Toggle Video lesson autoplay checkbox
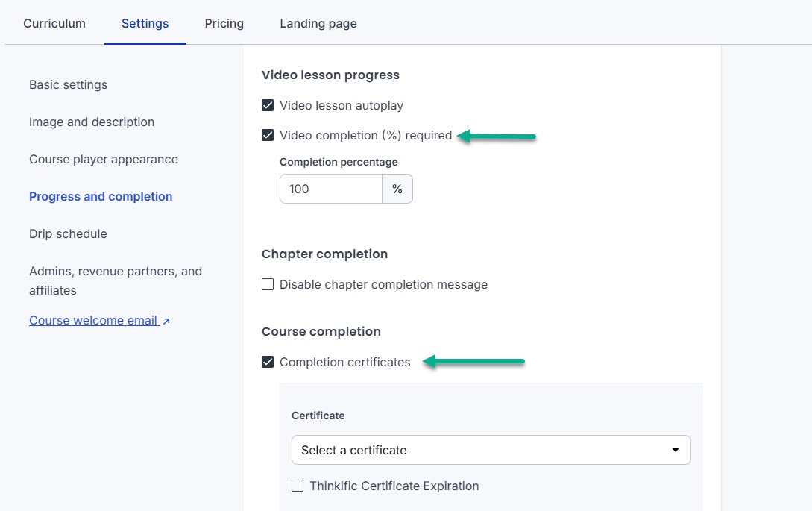The height and width of the screenshot is (511, 812). [x=268, y=105]
